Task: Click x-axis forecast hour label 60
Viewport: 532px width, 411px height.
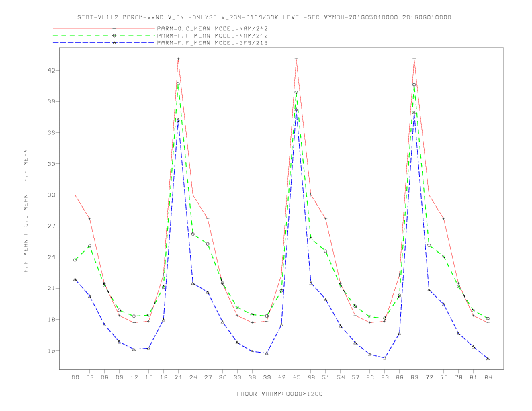Action: (x=370, y=377)
